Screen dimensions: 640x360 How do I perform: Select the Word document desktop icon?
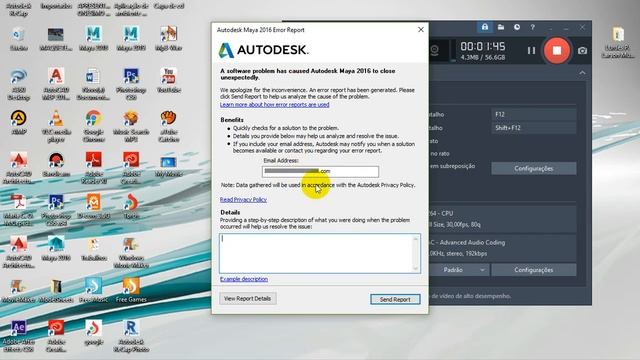coord(93,84)
